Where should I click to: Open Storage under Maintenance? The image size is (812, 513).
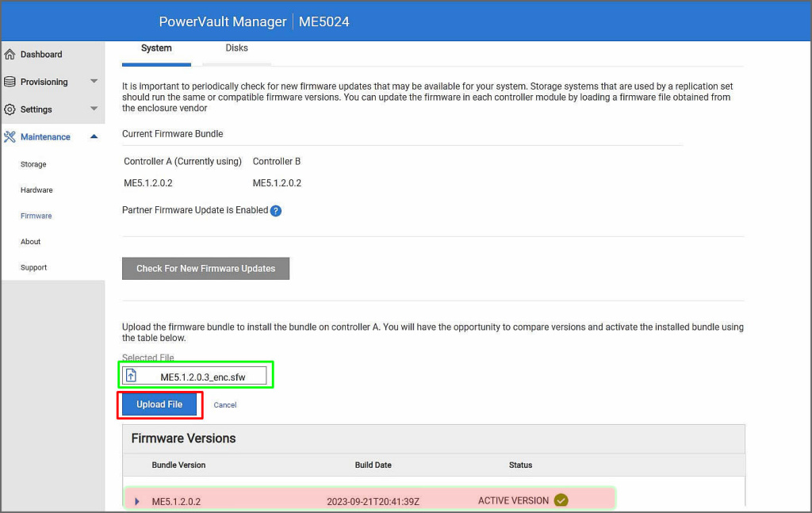tap(33, 165)
